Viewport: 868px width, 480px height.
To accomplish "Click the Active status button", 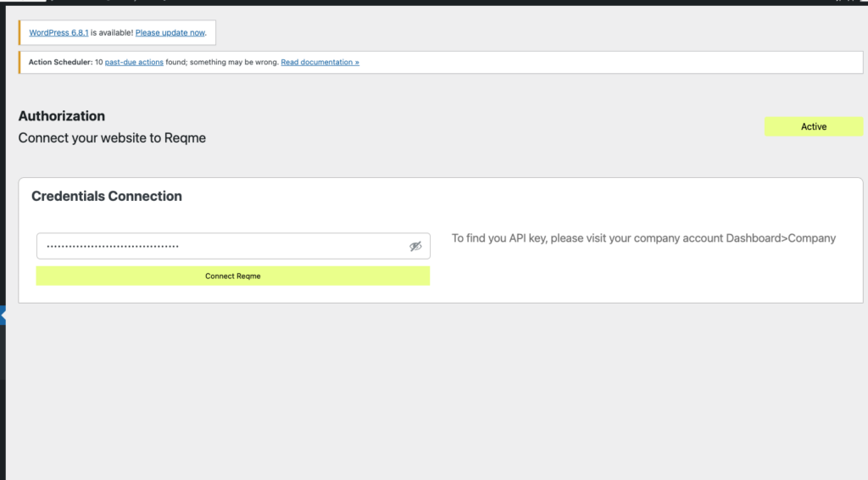I will click(x=813, y=126).
